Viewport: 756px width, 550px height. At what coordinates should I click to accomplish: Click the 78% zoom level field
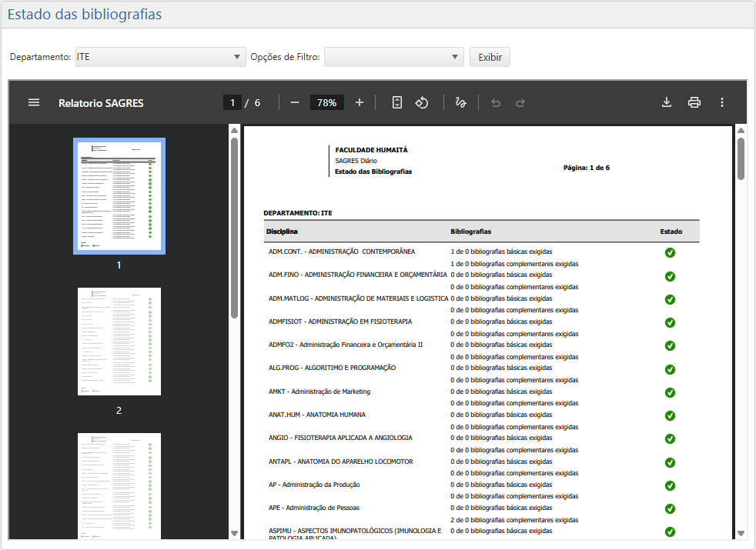pos(326,102)
